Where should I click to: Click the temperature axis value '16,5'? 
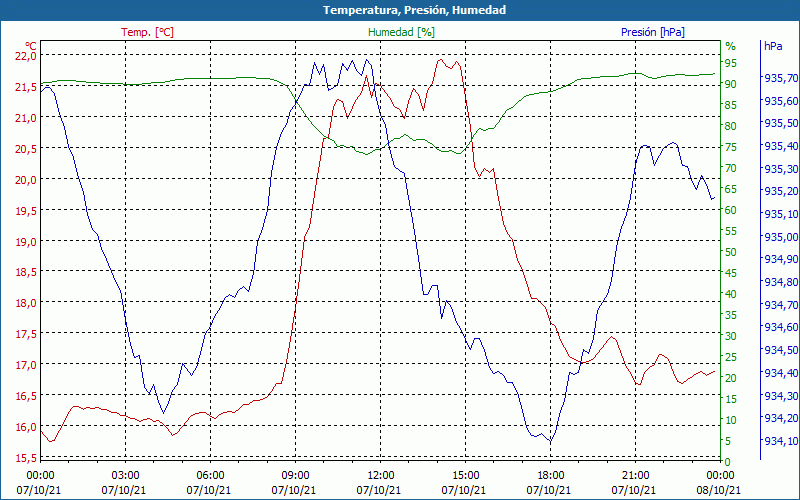[x=27, y=395]
